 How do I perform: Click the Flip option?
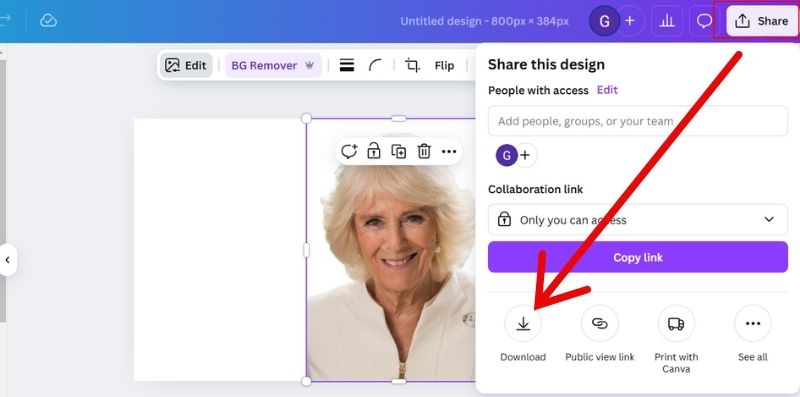tap(444, 65)
